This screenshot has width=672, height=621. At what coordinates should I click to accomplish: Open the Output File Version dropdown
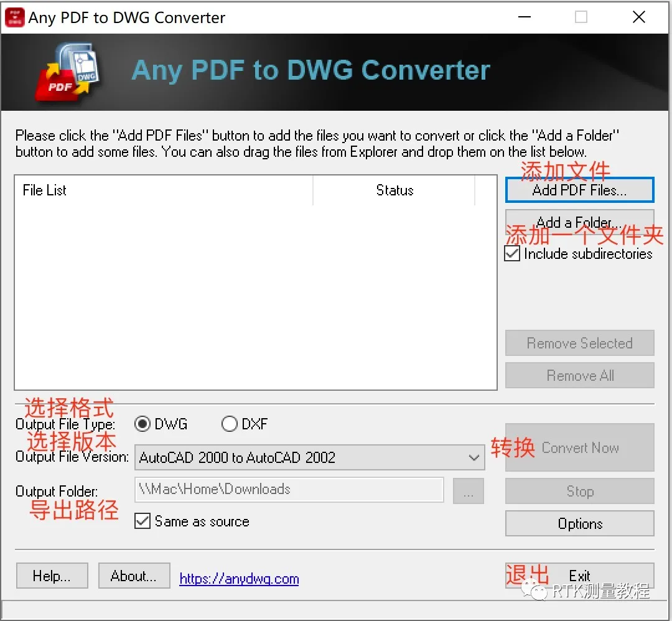pyautogui.click(x=309, y=457)
